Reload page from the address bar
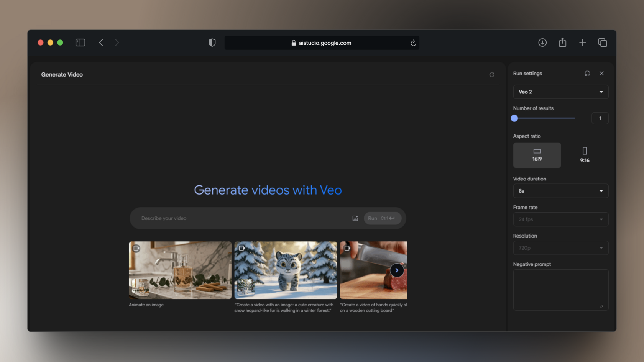This screenshot has height=362, width=644. (413, 43)
